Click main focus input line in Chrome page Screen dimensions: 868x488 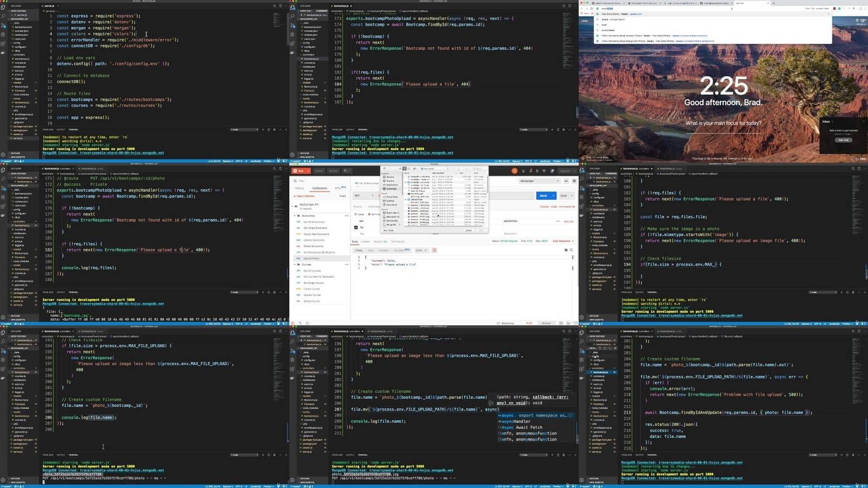tap(724, 134)
